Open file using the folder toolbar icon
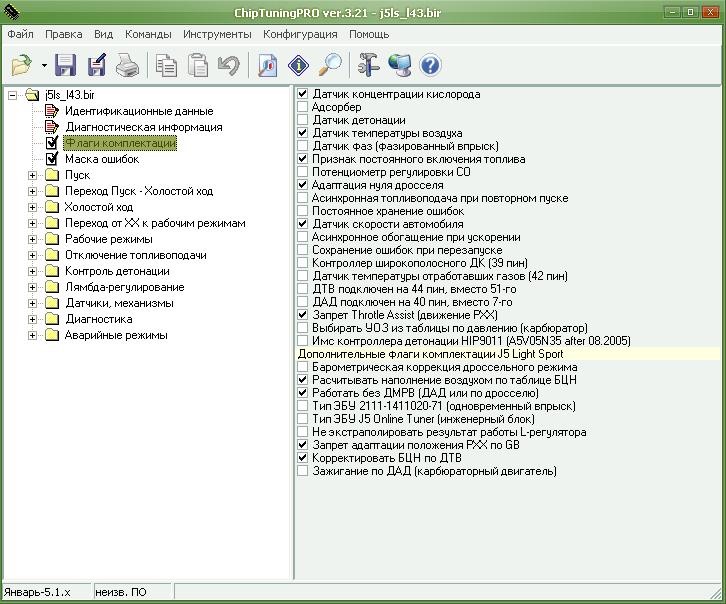The image size is (726, 604). coord(21,65)
